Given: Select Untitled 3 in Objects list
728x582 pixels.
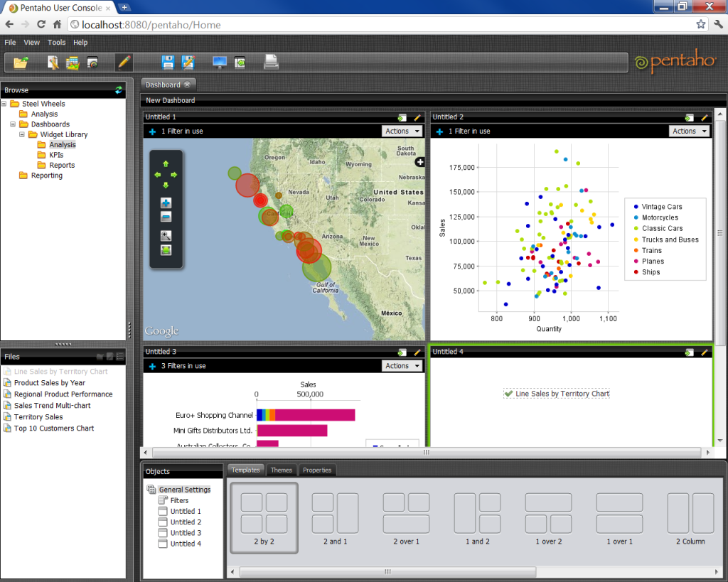Looking at the screenshot, I should pos(186,533).
